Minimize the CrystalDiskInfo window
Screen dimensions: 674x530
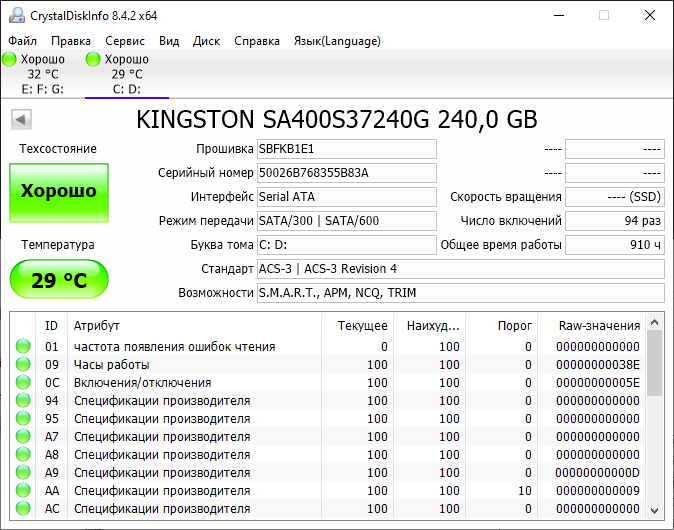559,15
